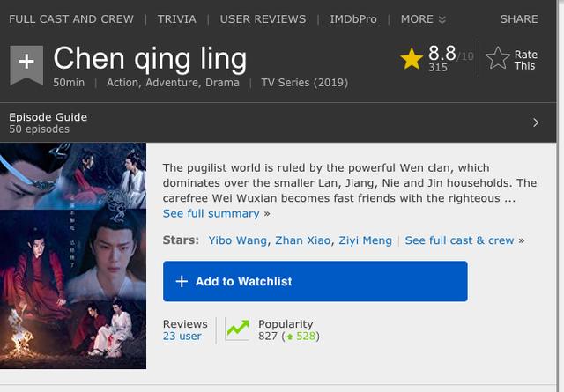Viewport: 564px width, 392px height.
Task: Click the SHARE button
Action: point(519,18)
